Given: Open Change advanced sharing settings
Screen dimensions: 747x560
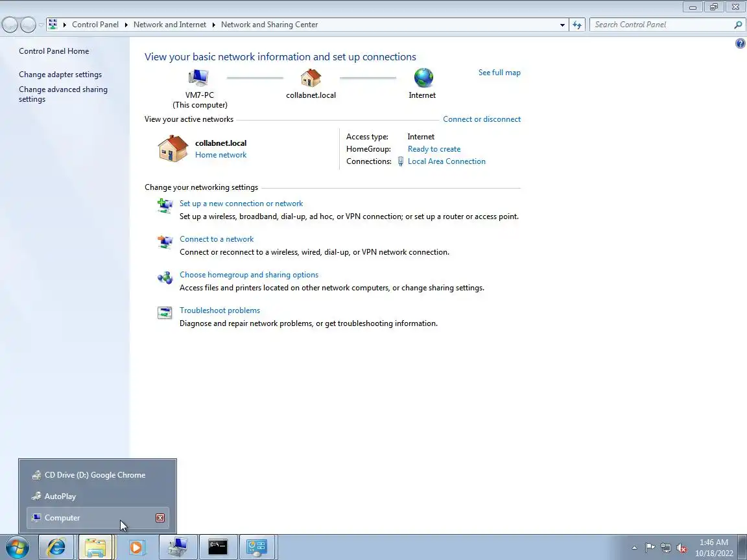Looking at the screenshot, I should [x=63, y=94].
